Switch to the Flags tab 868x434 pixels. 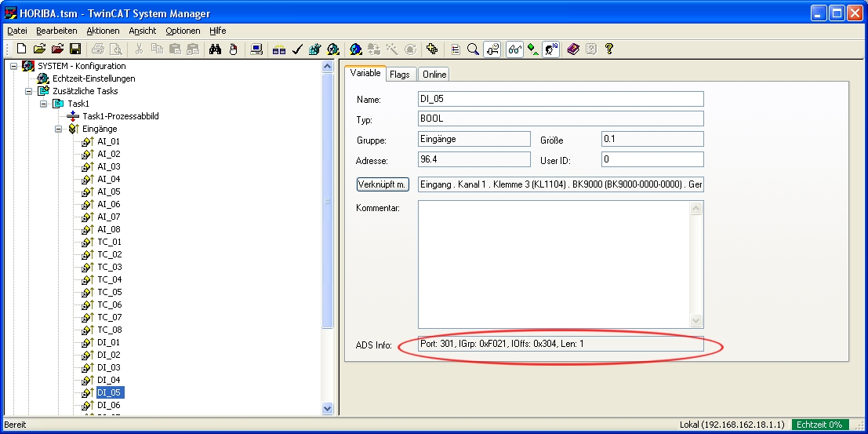coord(399,75)
